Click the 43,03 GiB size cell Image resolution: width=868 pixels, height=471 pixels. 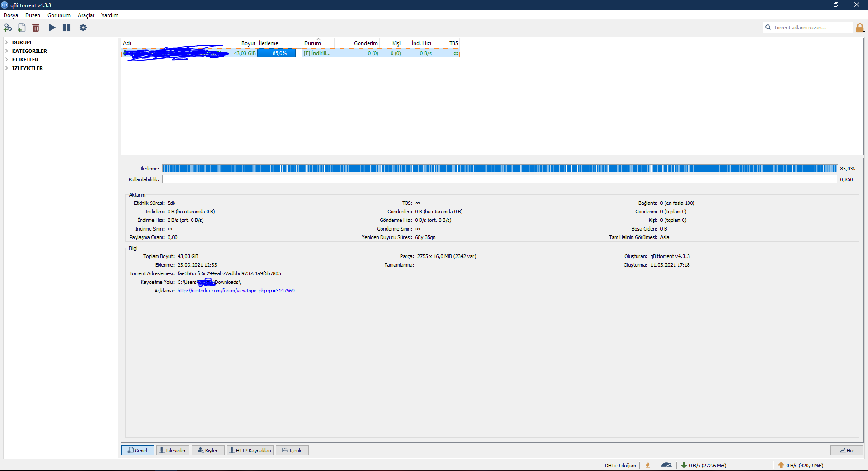(x=245, y=53)
